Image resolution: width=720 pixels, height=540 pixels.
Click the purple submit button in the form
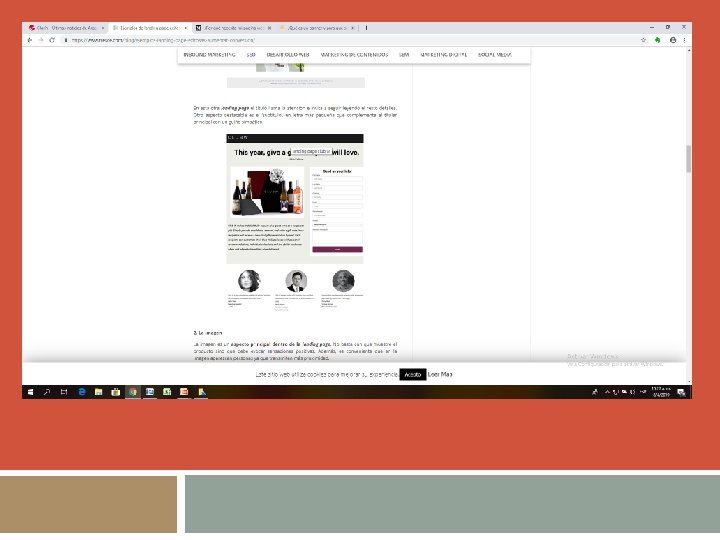(x=338, y=249)
